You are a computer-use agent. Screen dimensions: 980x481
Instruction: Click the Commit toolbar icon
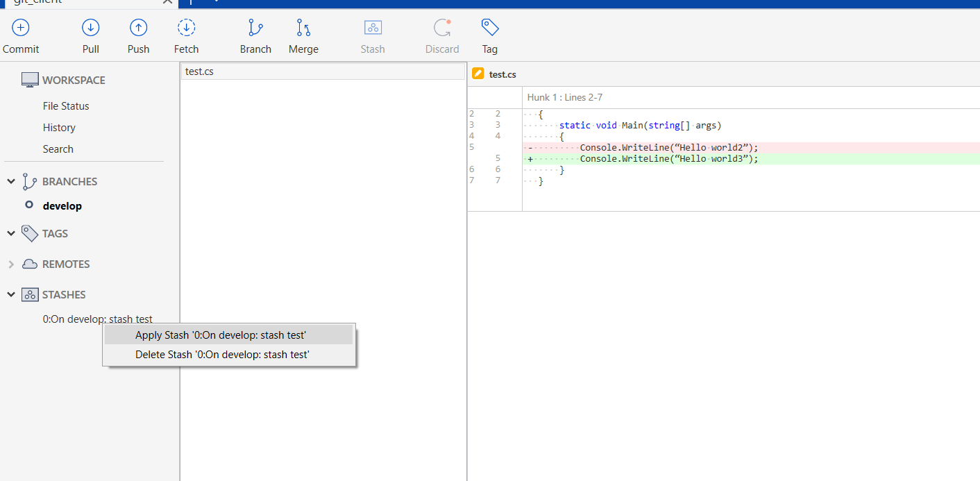click(x=21, y=28)
